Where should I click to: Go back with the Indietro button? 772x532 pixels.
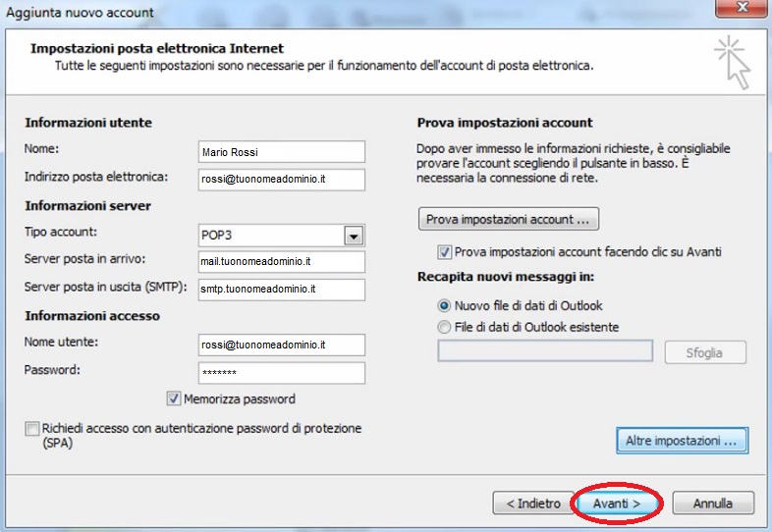click(532, 504)
